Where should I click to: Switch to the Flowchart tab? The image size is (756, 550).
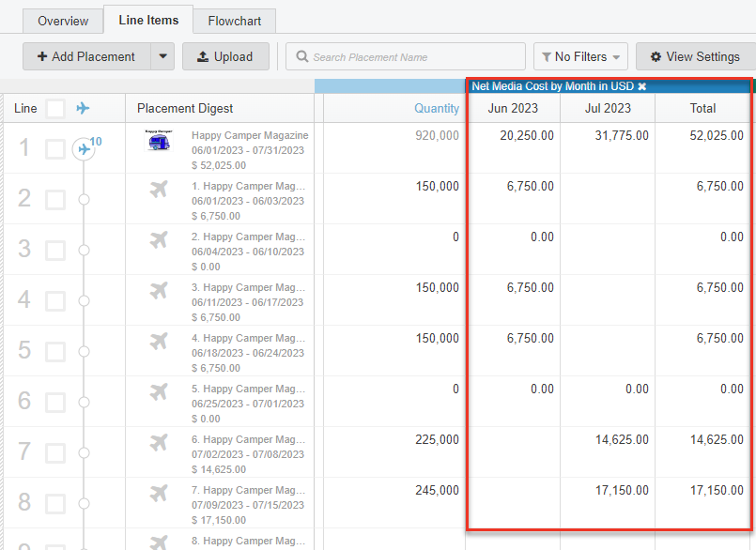pos(235,21)
